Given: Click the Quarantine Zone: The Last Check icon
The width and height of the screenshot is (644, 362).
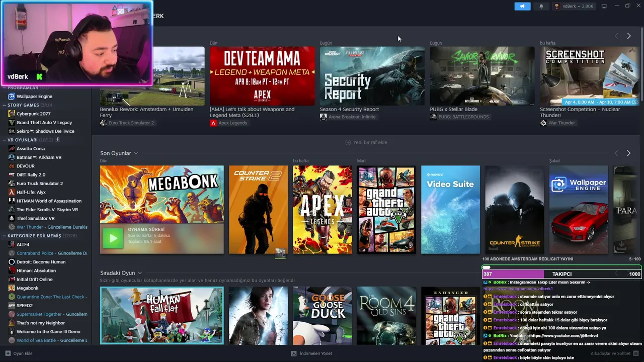Looking at the screenshot, I should click(x=12, y=297).
